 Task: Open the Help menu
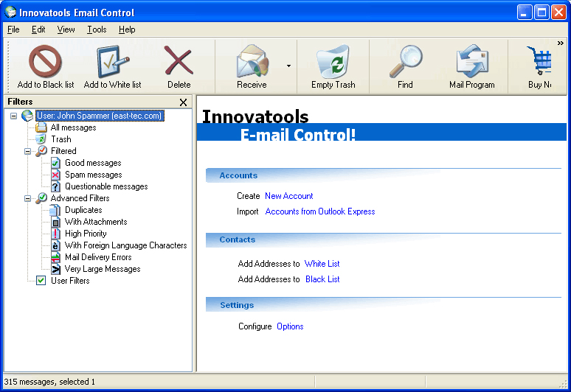(x=127, y=29)
